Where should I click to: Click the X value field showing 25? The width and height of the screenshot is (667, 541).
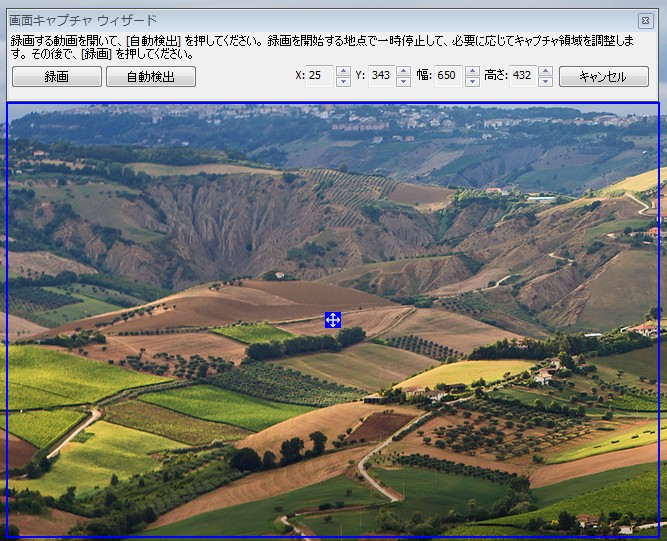319,76
